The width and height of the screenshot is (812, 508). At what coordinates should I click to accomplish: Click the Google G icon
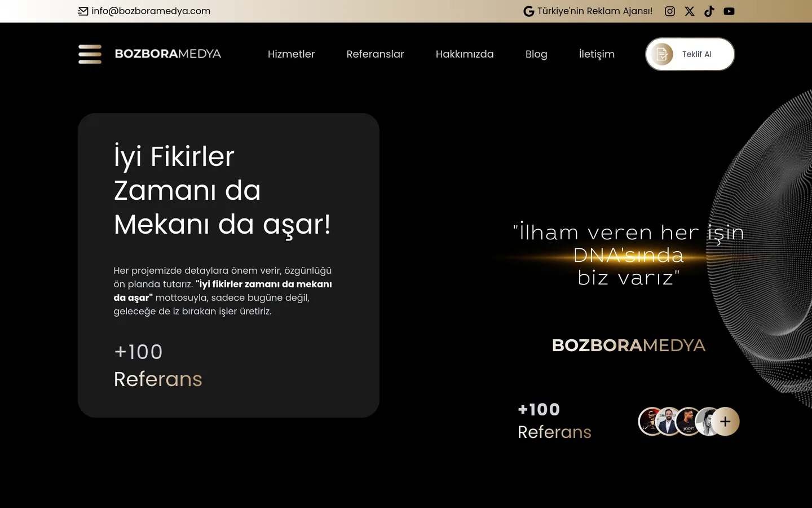coord(528,11)
